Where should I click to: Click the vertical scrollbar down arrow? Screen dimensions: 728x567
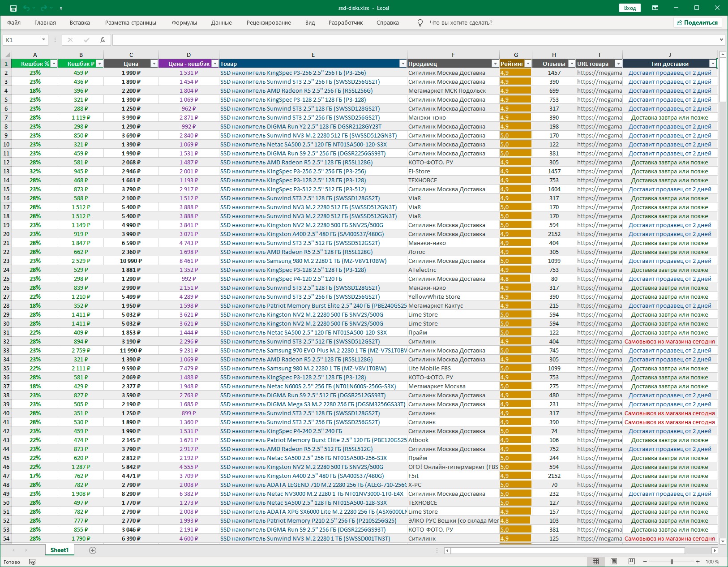point(723,541)
